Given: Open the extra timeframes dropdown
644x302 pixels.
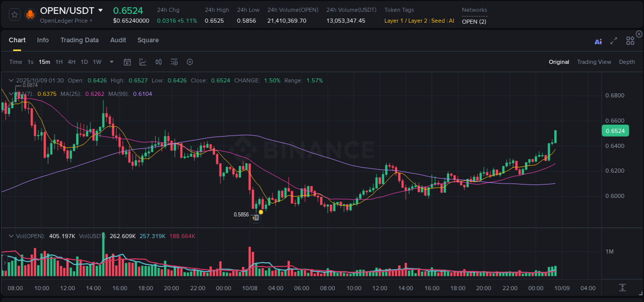Looking at the screenshot, I should [x=111, y=62].
